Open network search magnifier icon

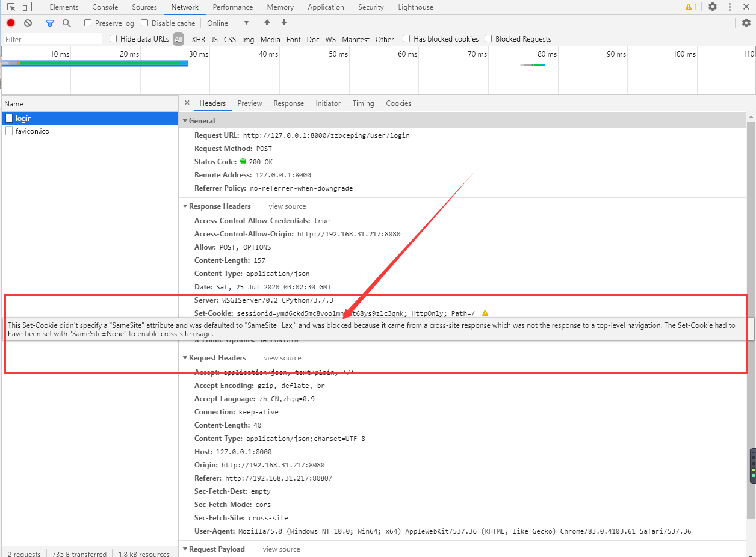click(67, 23)
